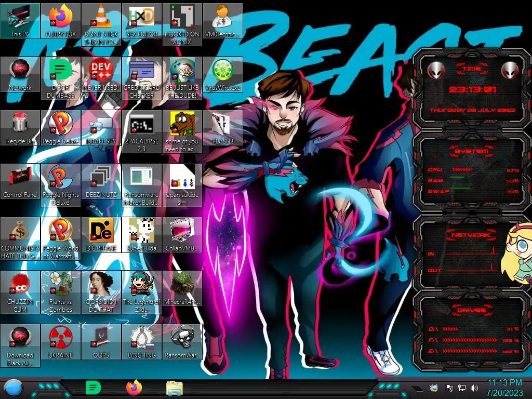Image resolution: width=532 pixels, height=399 pixels.
Task: Open the HxD shortcut labeled SEX EDITOR
Action: (142, 21)
